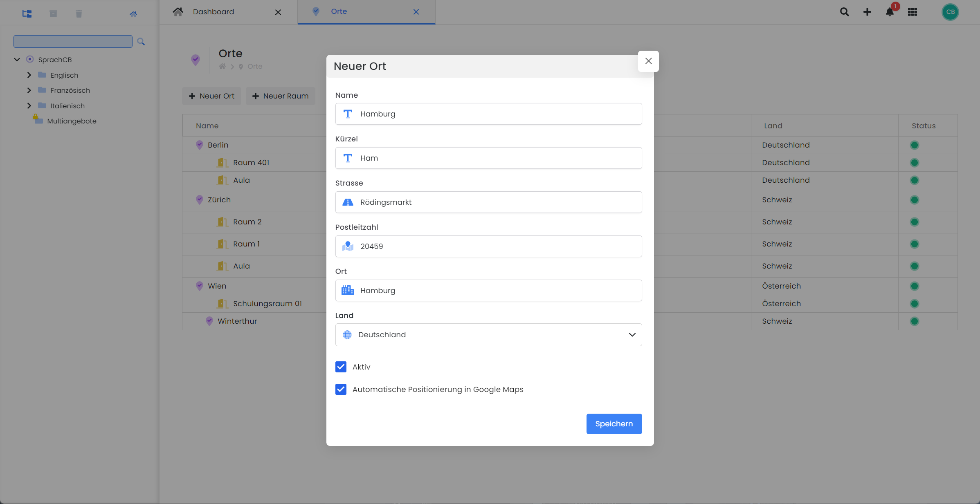The width and height of the screenshot is (980, 504).
Task: Open the Land dropdown showing Deutschland
Action: (x=488, y=334)
